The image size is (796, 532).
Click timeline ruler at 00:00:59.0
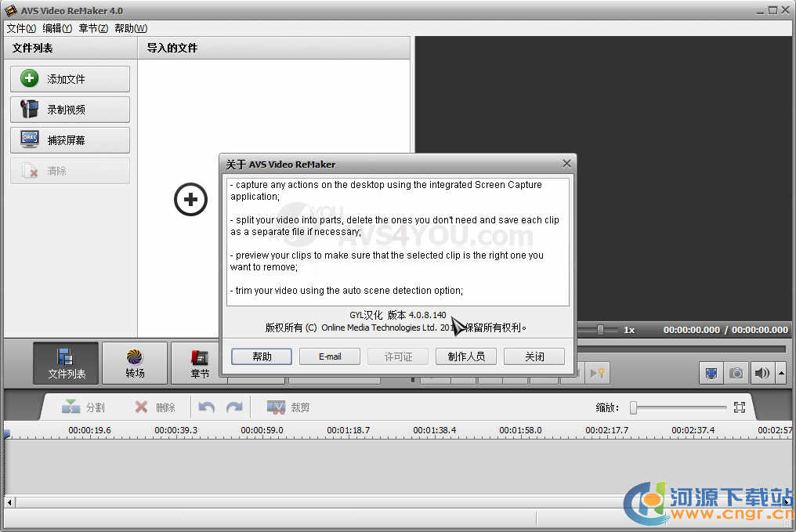pyautogui.click(x=262, y=430)
